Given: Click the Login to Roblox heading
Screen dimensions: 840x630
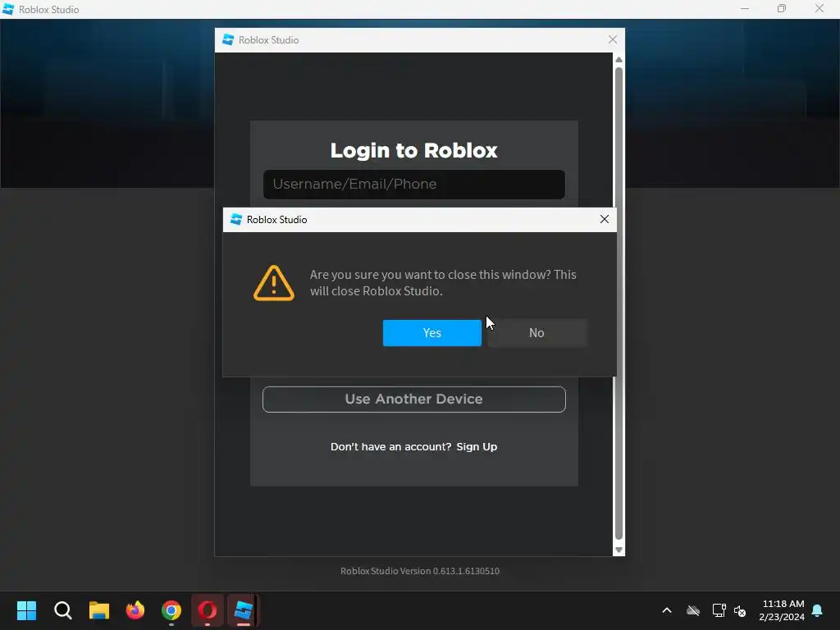Looking at the screenshot, I should click(x=414, y=151).
